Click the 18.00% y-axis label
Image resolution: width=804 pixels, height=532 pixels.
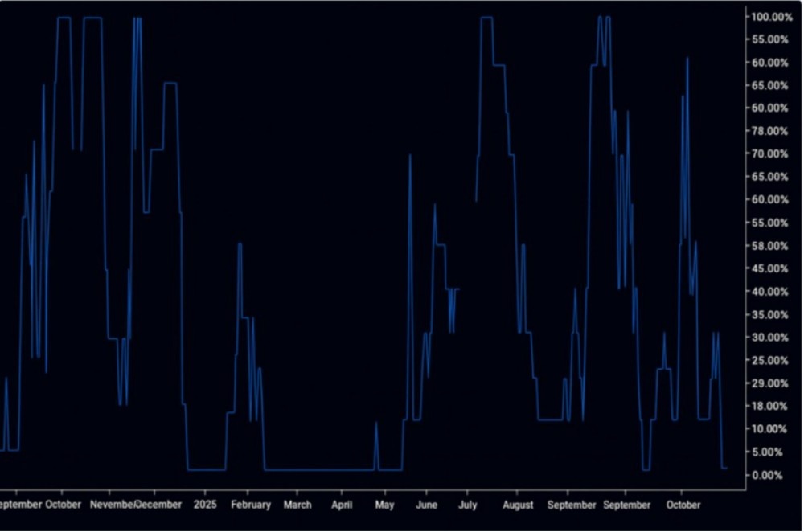770,407
